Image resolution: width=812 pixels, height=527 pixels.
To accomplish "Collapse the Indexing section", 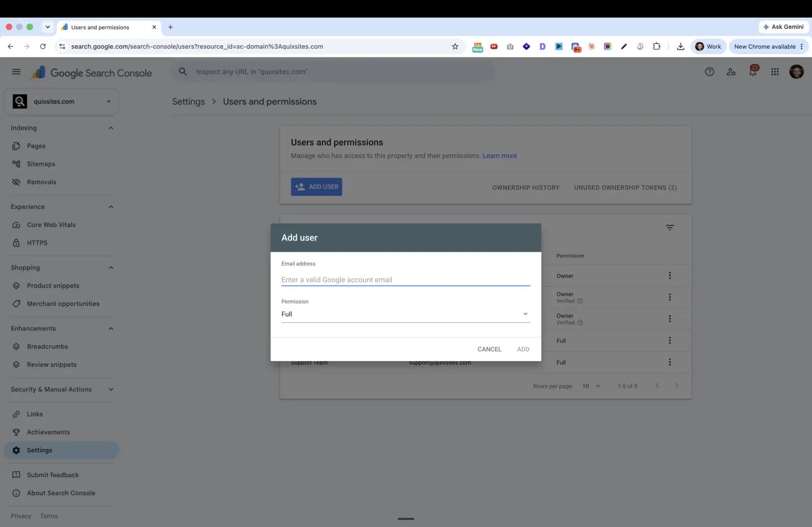I will (x=111, y=128).
